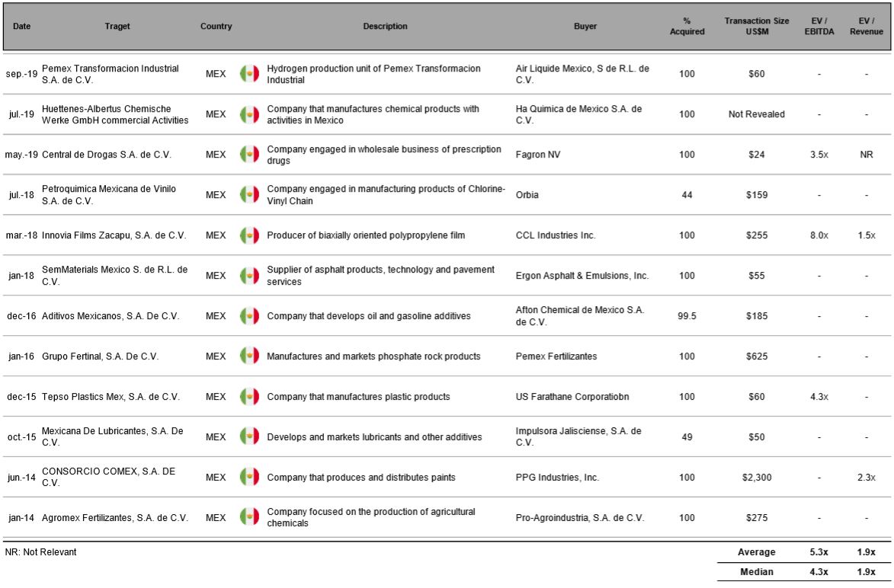Click the 3.5x EV/EBITDA value
Image resolution: width=894 pixels, height=588 pixels.
click(819, 155)
